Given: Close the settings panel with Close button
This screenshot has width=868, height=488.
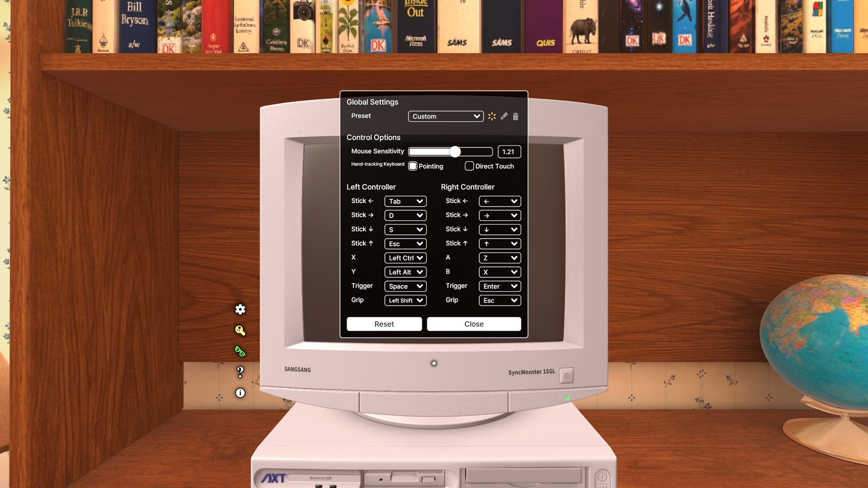Looking at the screenshot, I should point(474,324).
